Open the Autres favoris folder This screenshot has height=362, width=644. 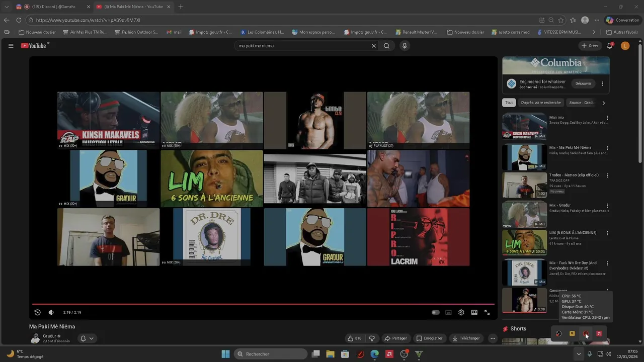(x=622, y=32)
